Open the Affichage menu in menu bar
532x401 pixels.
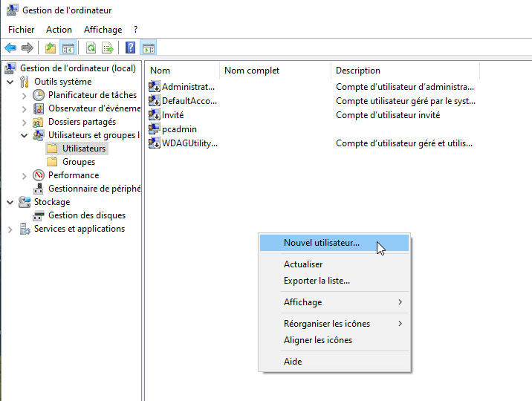pos(103,30)
